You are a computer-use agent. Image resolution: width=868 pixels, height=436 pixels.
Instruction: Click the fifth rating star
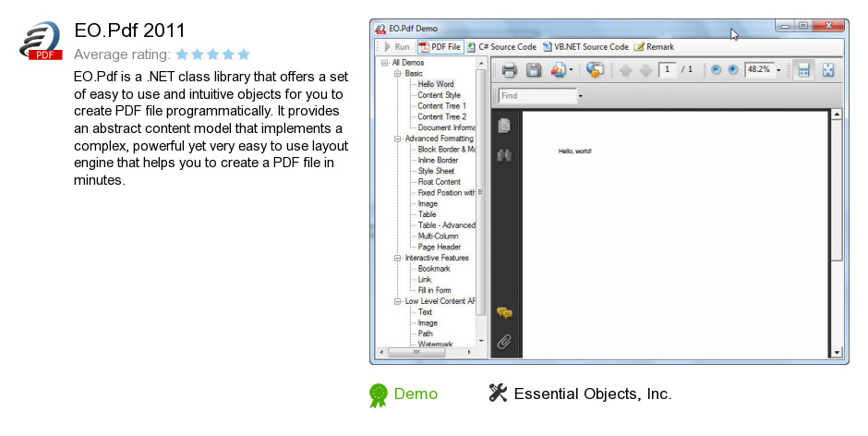pyautogui.click(x=244, y=54)
